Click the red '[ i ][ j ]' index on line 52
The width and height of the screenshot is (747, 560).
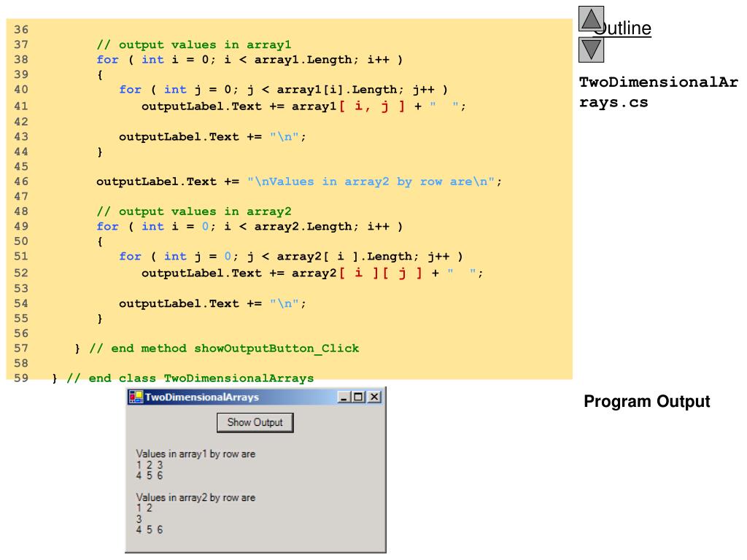point(380,273)
